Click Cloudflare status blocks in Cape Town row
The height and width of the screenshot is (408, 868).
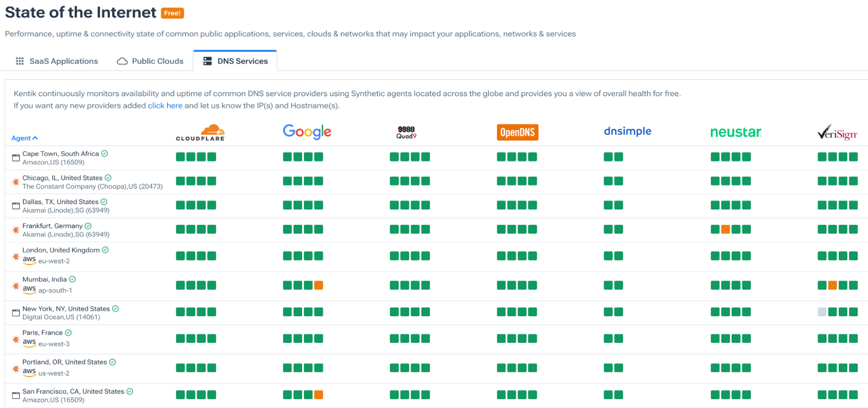point(196,157)
